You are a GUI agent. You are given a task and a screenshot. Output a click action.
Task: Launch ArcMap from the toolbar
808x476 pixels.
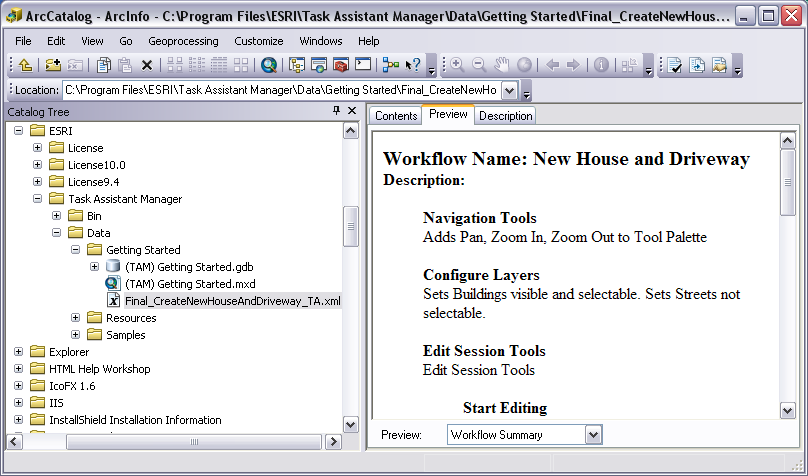[268, 65]
